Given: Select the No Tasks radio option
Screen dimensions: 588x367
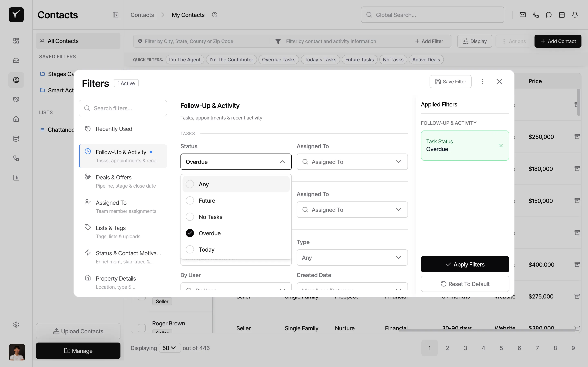Looking at the screenshot, I should click(190, 217).
